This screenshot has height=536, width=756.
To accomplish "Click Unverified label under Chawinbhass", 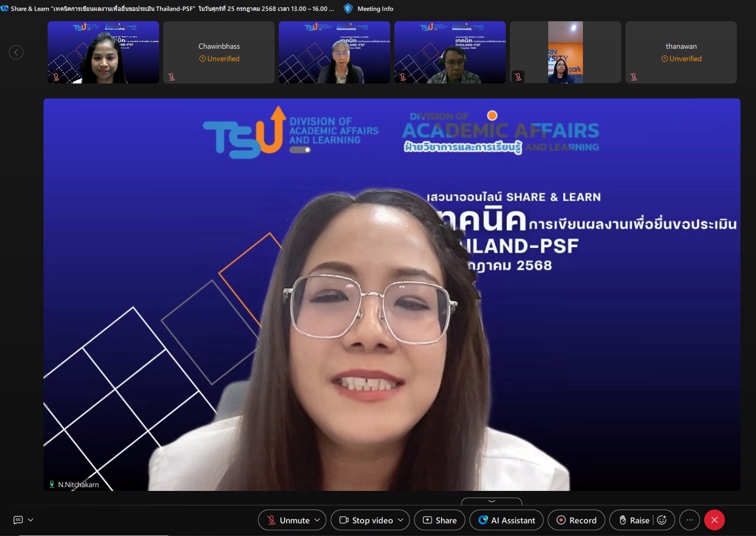I will pyautogui.click(x=219, y=59).
